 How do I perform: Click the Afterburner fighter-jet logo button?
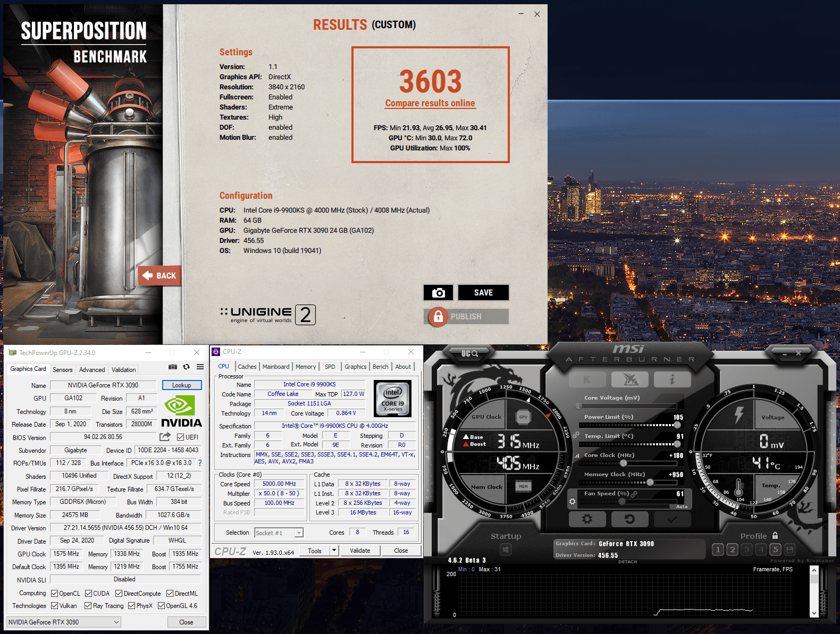coord(630,379)
